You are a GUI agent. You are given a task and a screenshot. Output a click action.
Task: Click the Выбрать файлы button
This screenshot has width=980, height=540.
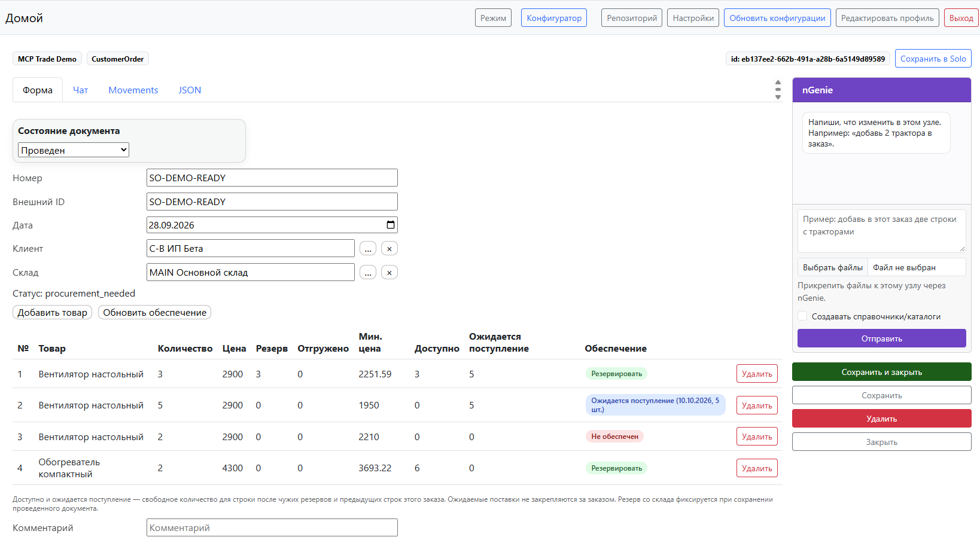pos(833,267)
